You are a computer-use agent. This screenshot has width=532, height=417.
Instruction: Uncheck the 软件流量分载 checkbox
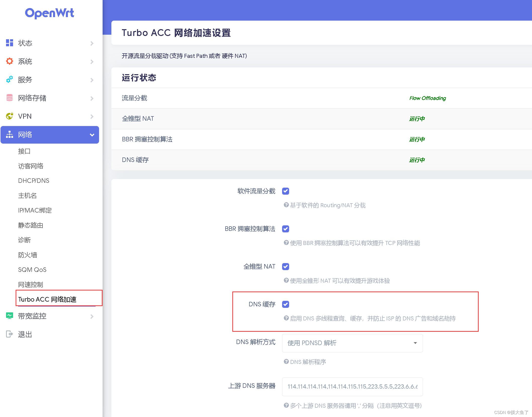coord(286,191)
